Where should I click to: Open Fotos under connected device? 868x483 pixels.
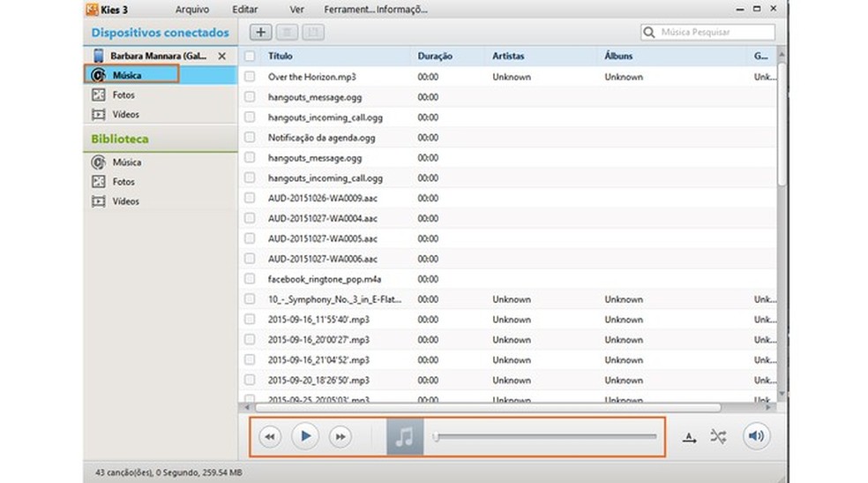pyautogui.click(x=123, y=95)
